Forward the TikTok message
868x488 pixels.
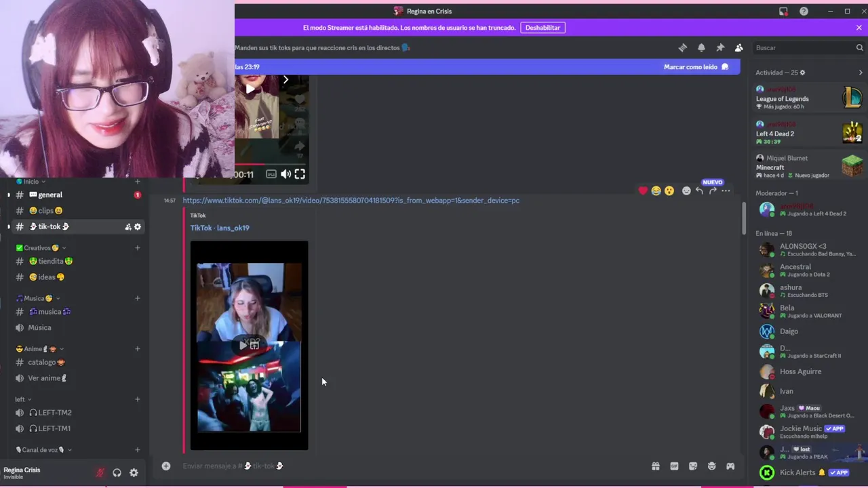point(713,191)
